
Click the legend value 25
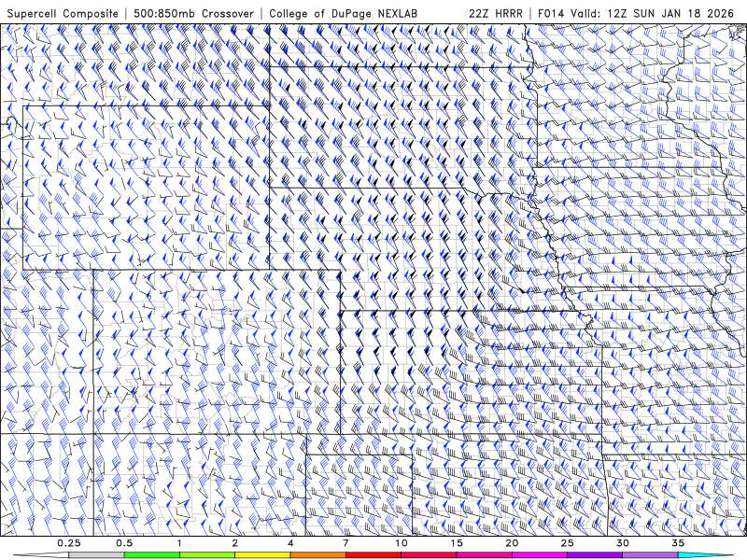(x=568, y=543)
